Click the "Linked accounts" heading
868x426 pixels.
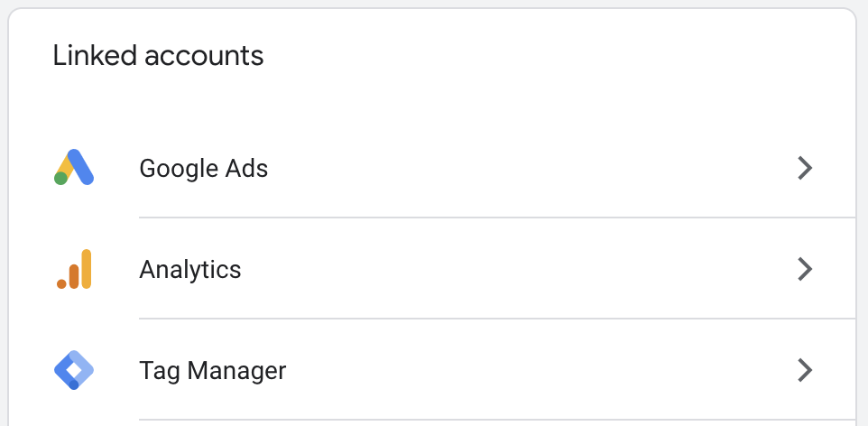click(158, 56)
